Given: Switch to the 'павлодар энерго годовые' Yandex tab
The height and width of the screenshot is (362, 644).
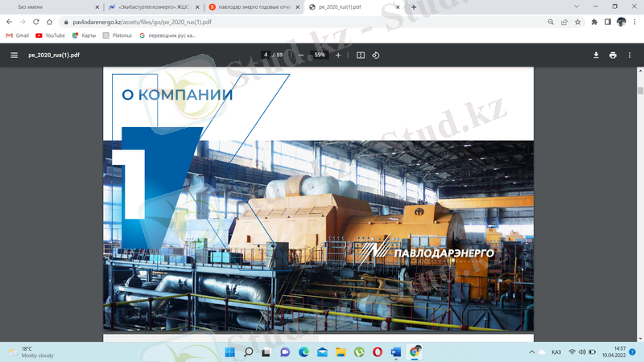Looking at the screenshot, I should [x=254, y=7].
